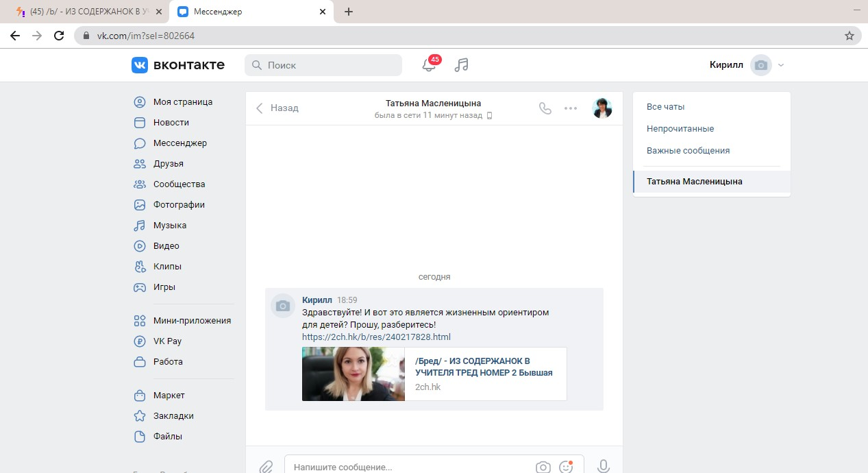Click the link preview thumbnail image

point(354,374)
